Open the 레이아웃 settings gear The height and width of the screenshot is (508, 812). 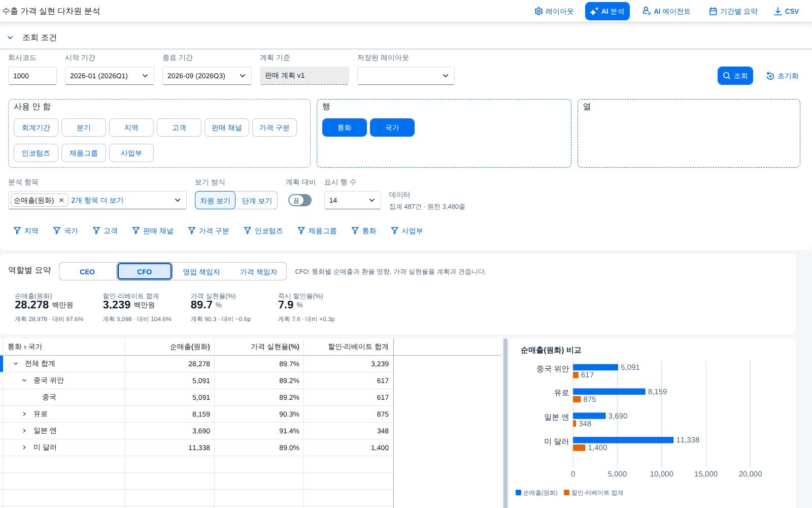coord(554,11)
